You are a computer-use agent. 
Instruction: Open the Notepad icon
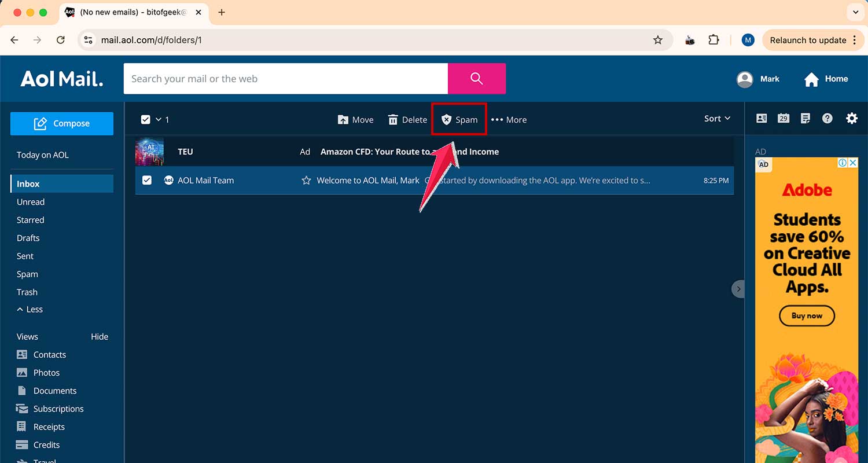pyautogui.click(x=805, y=118)
